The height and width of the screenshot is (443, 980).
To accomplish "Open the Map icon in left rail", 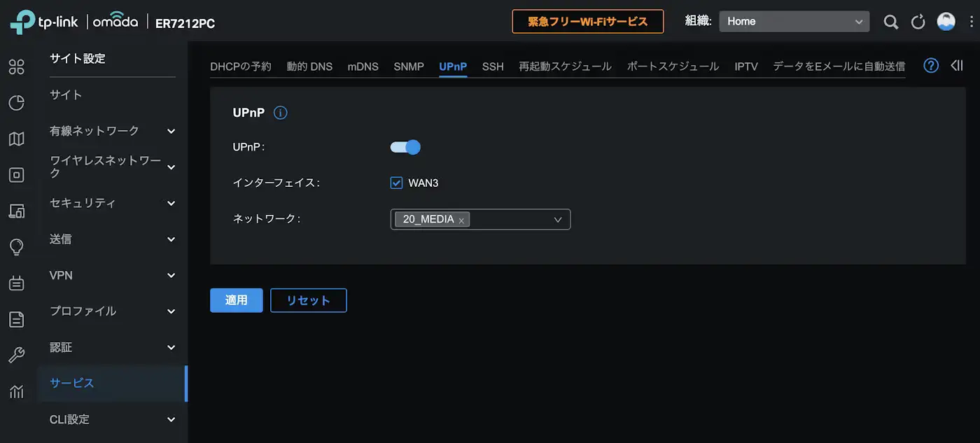I will [x=16, y=139].
